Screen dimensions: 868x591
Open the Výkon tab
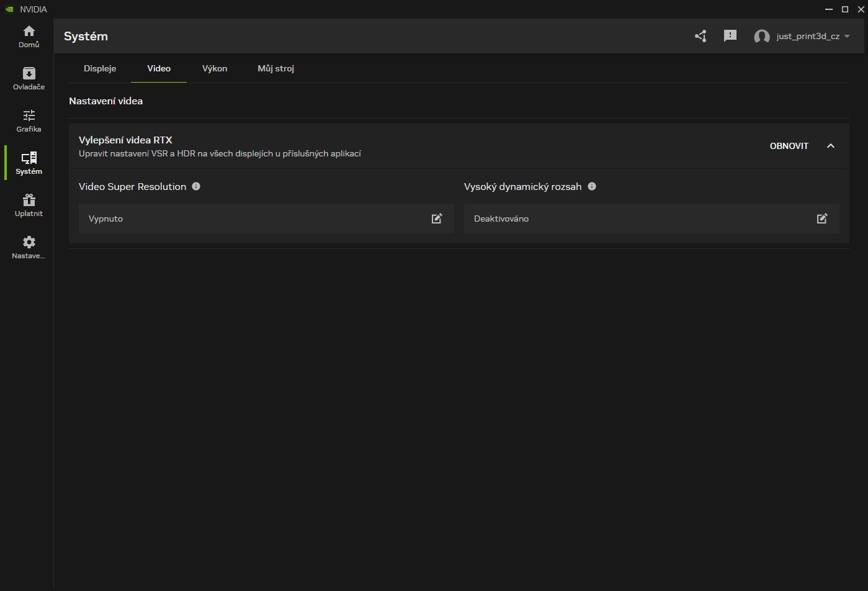[x=214, y=68]
